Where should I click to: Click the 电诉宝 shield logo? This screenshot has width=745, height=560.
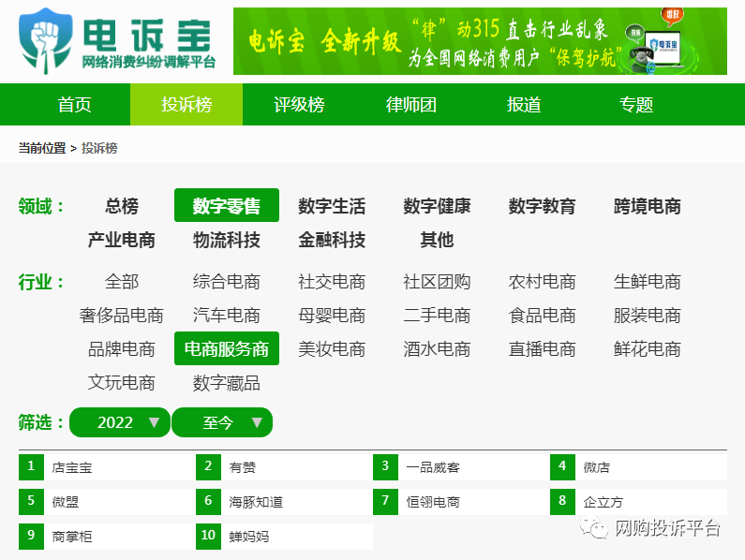pos(46,41)
